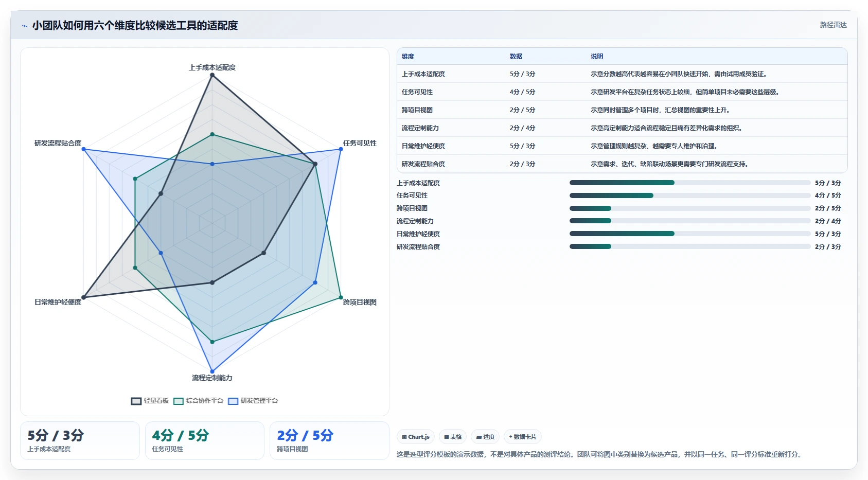Click the 数据 table column header

(516, 57)
